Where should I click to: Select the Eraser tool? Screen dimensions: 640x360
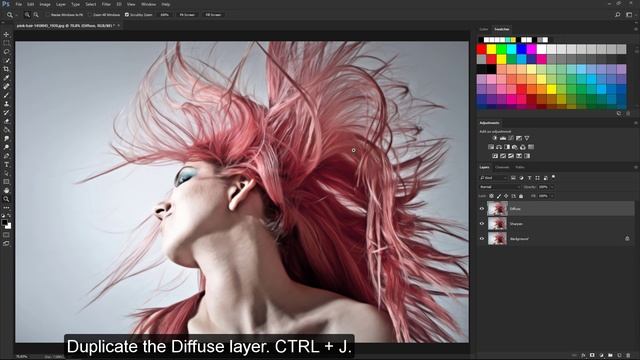coord(6,121)
